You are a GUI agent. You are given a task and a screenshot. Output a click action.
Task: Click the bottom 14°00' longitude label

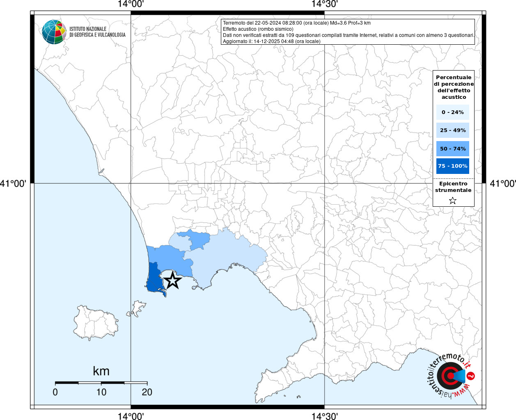point(131,416)
